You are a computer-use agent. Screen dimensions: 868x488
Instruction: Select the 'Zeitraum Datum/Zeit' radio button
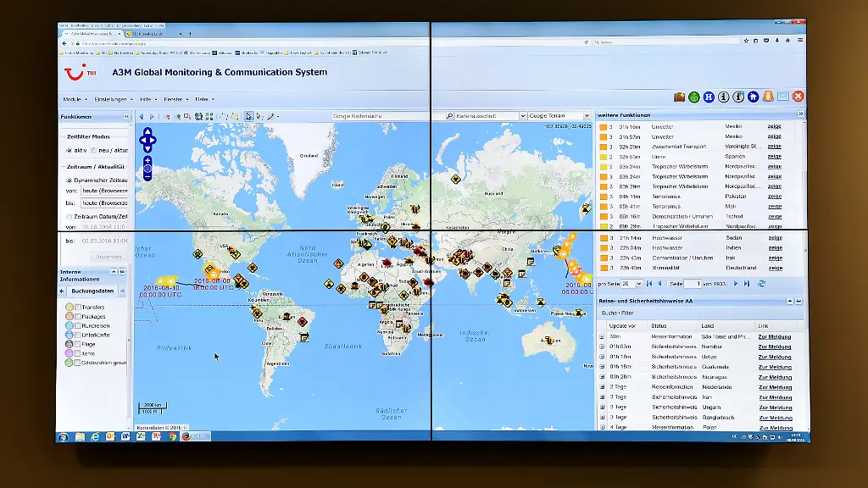69,217
